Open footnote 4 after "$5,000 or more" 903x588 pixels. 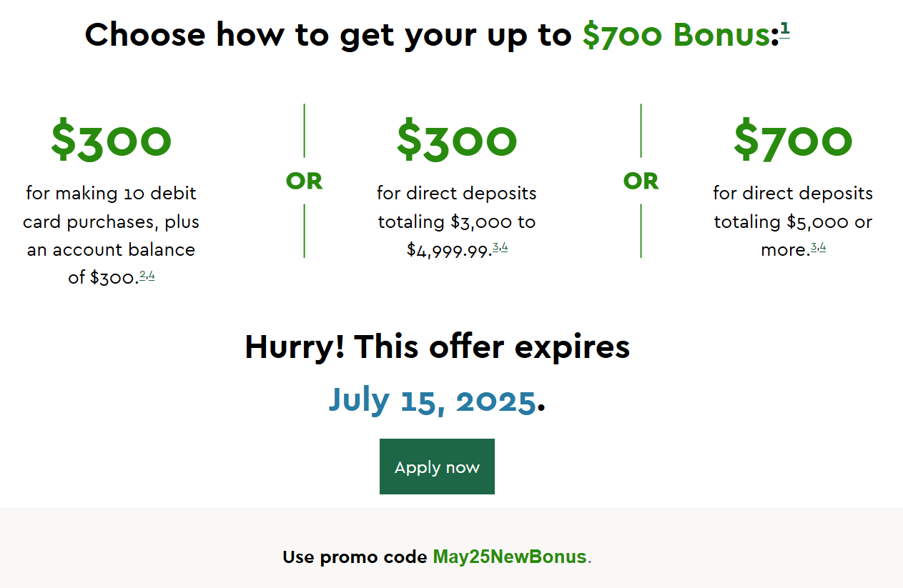tap(822, 247)
